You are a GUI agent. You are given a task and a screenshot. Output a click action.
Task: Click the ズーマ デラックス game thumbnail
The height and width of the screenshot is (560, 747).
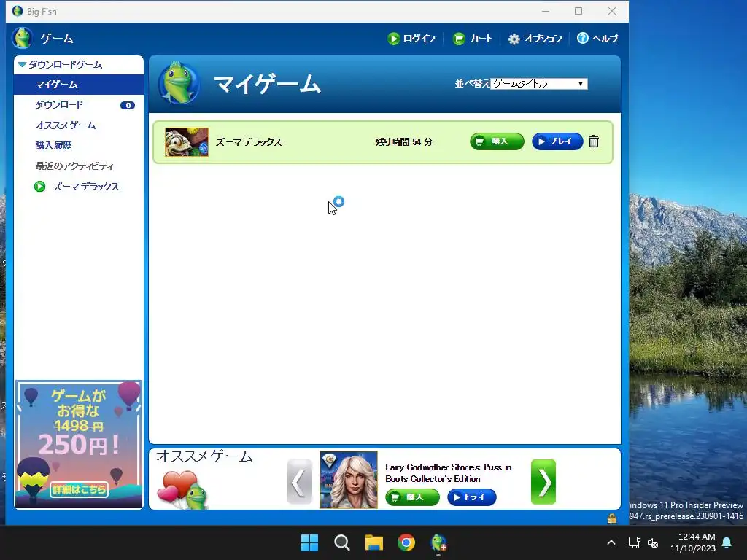(x=187, y=142)
